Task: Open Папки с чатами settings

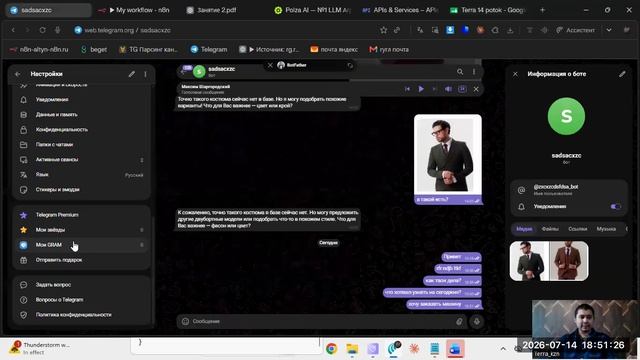Action: click(82, 144)
